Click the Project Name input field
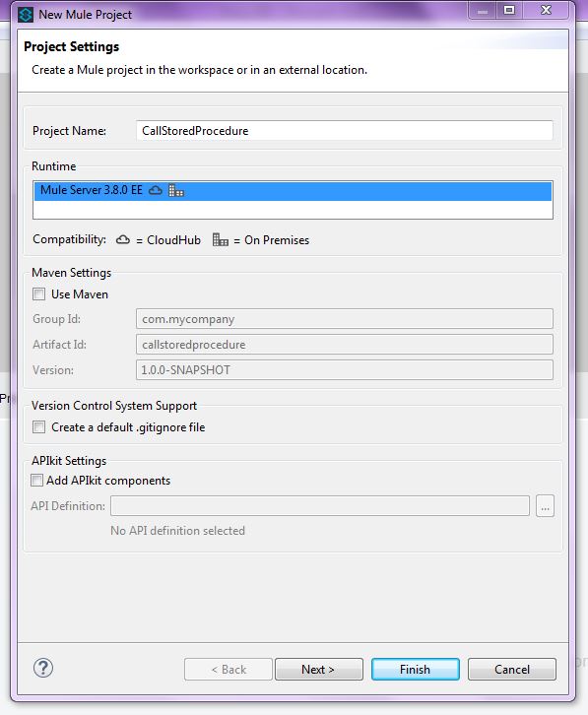This screenshot has width=588, height=715. click(x=345, y=131)
